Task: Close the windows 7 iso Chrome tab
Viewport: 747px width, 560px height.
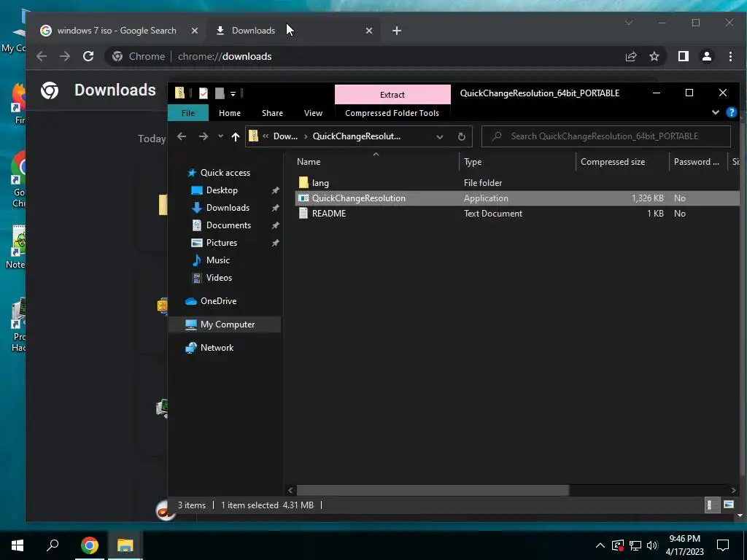Action: click(x=194, y=31)
